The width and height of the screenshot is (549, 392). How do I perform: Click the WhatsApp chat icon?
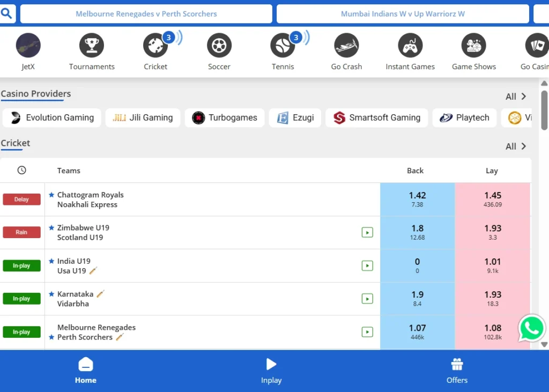click(531, 329)
